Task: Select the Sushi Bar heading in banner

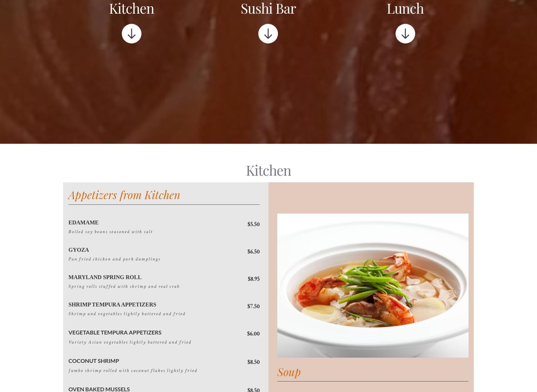Action: tap(268, 8)
